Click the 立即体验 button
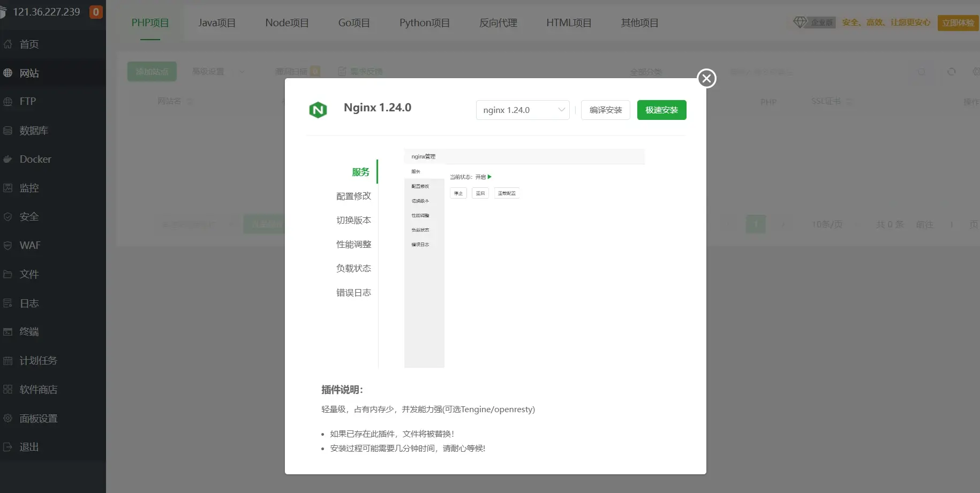Screen dimensions: 980x493 click(x=958, y=22)
